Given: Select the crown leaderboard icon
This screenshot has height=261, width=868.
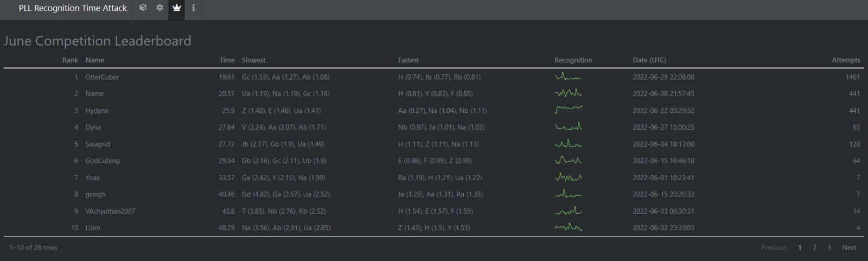Looking at the screenshot, I should point(176,8).
